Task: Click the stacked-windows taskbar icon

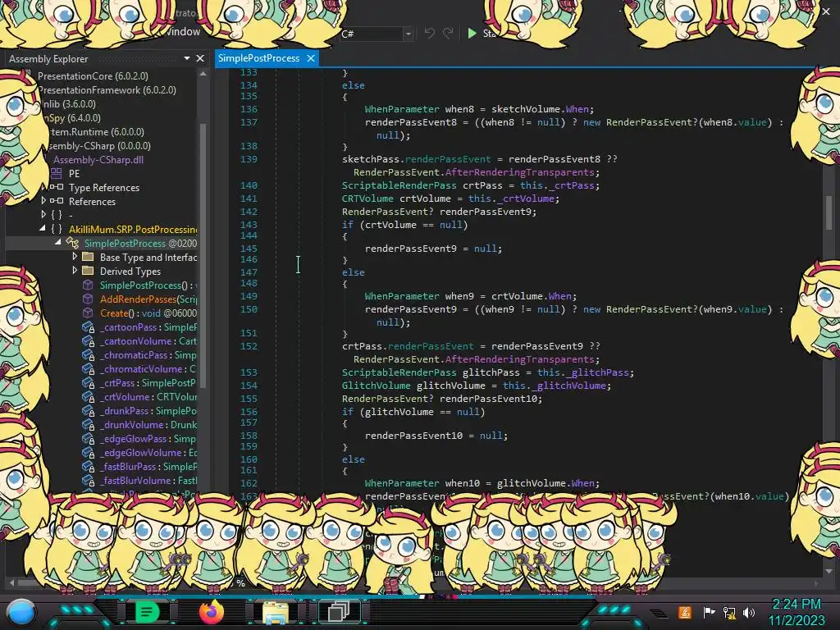Action: point(339,611)
